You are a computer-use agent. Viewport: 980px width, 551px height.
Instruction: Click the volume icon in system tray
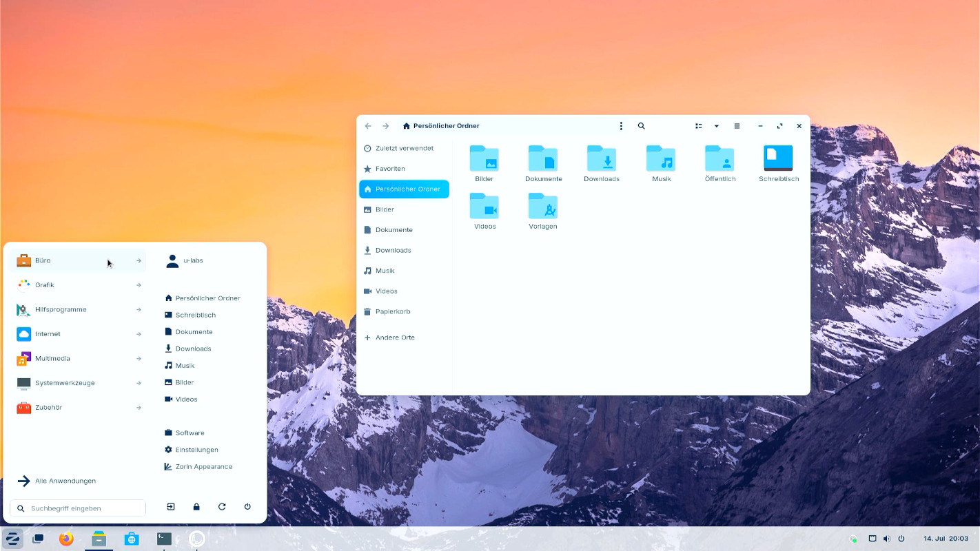[886, 539]
